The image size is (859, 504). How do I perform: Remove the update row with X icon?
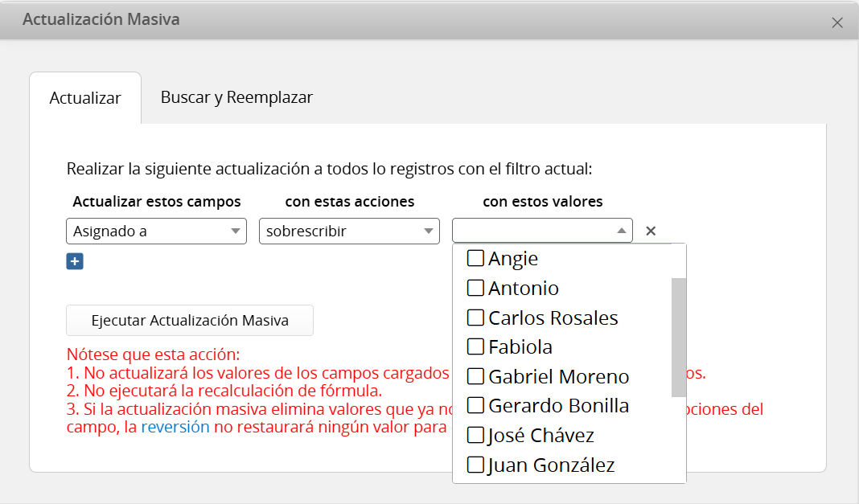(x=651, y=232)
